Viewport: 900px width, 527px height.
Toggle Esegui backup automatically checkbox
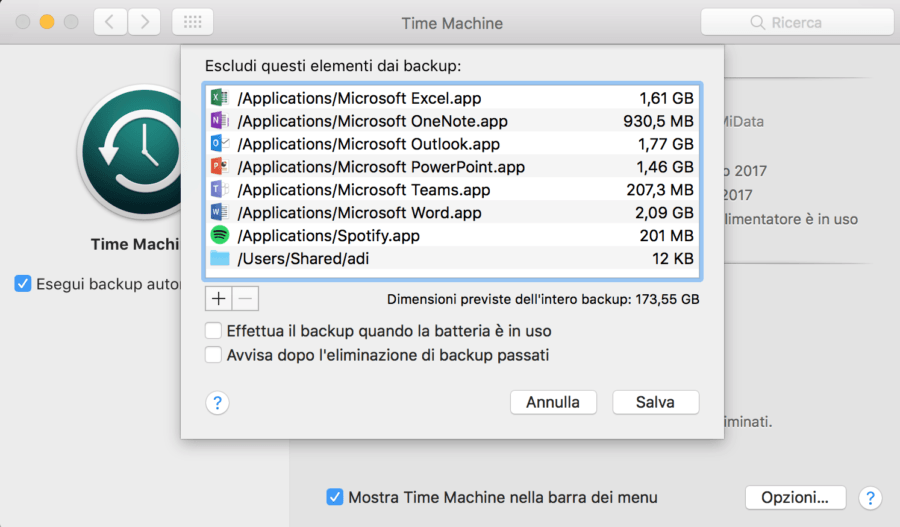[23, 284]
